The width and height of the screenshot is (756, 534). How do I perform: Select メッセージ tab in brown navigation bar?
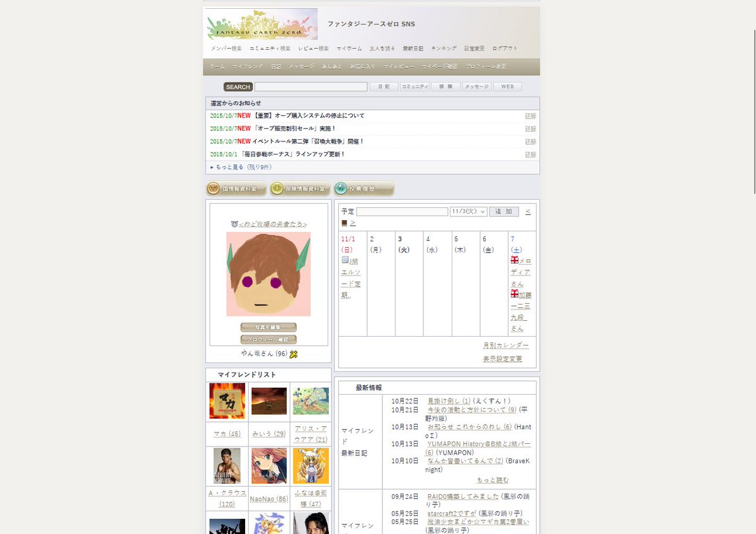302,67
